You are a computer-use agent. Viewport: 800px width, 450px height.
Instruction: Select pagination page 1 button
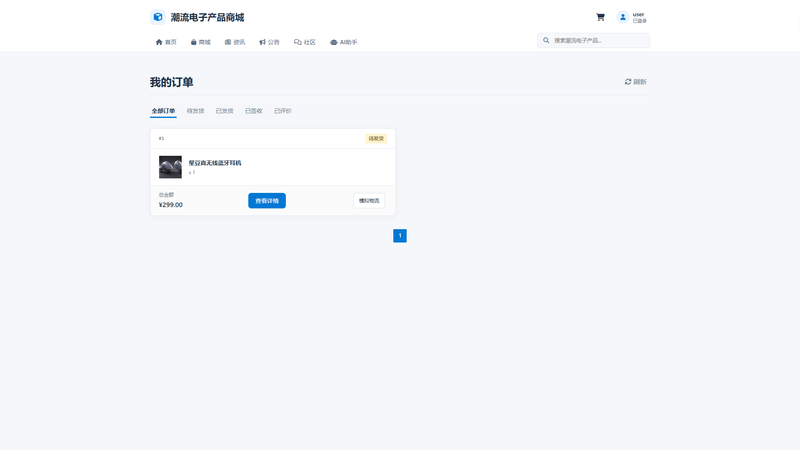[400, 236]
